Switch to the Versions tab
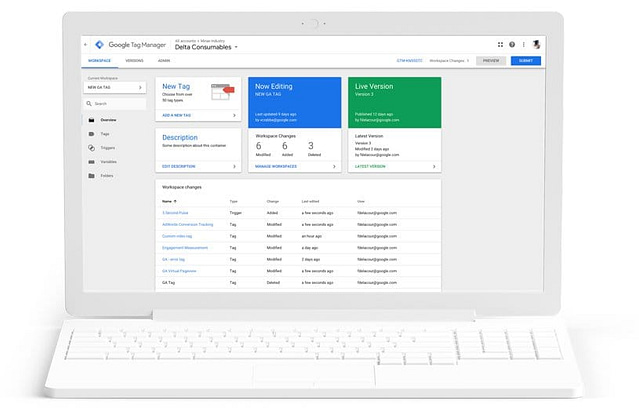Image resolution: width=639 pixels, height=408 pixels. pyautogui.click(x=134, y=61)
